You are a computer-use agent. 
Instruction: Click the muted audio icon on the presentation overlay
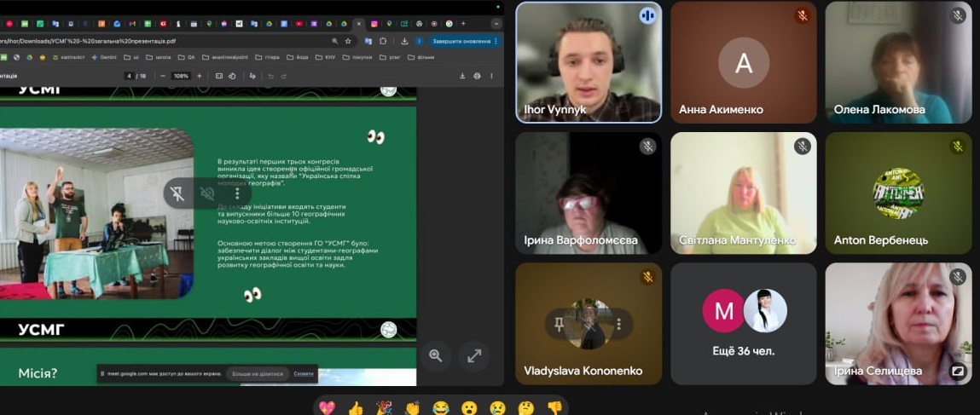click(207, 194)
